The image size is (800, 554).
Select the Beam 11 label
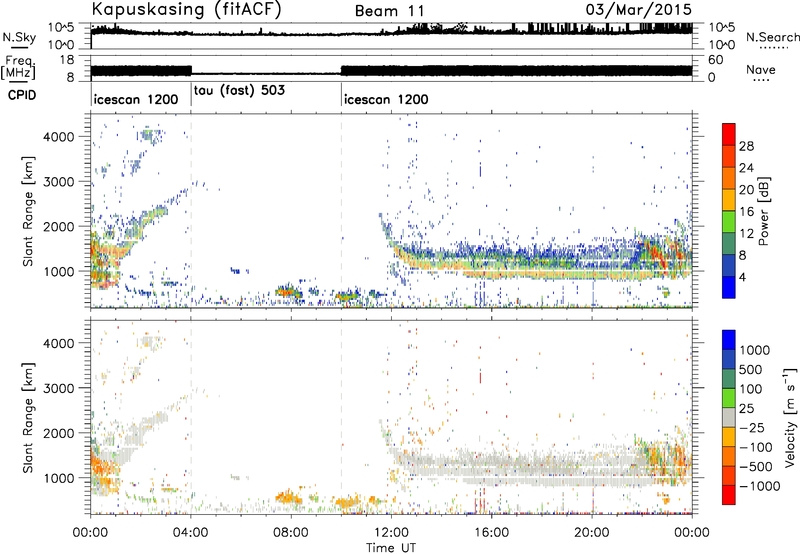coord(389,11)
